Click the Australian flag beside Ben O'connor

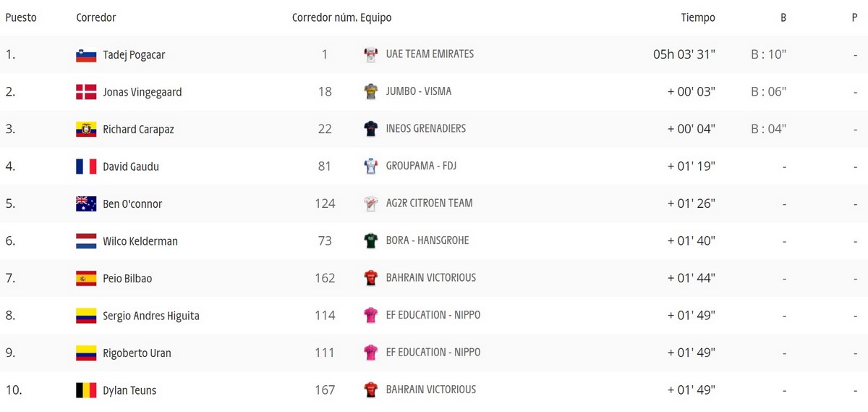click(x=86, y=204)
